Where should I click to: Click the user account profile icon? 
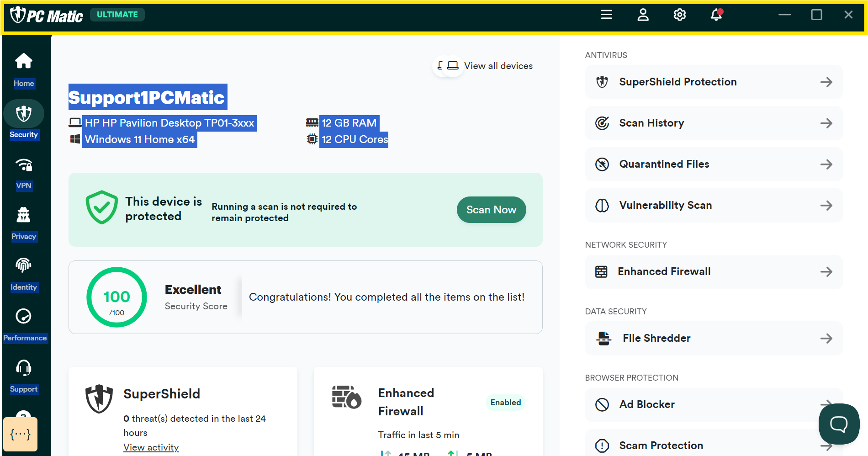643,15
